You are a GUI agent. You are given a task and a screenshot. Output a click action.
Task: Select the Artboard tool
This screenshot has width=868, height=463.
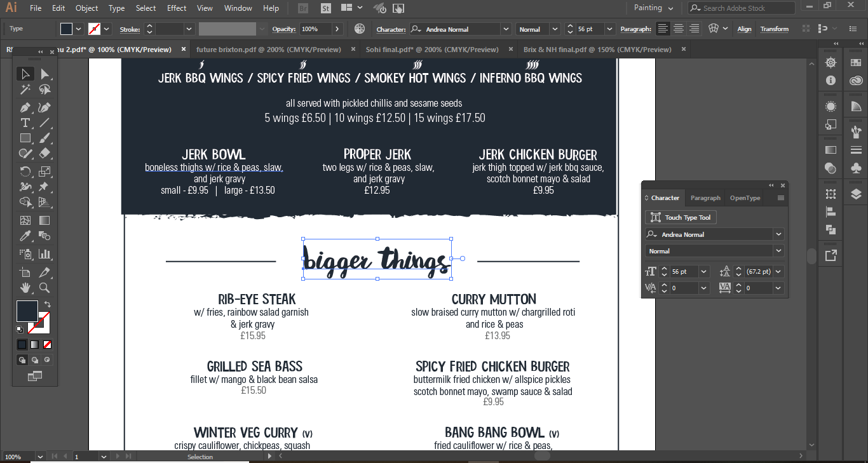pos(25,272)
